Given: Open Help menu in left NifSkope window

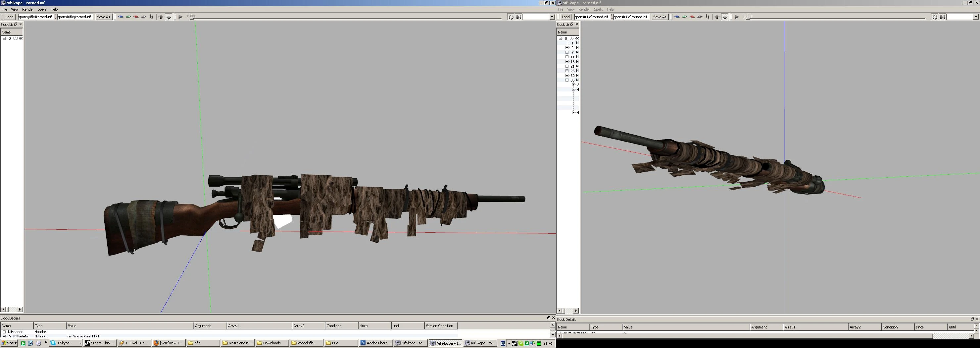Looking at the screenshot, I should [54, 9].
